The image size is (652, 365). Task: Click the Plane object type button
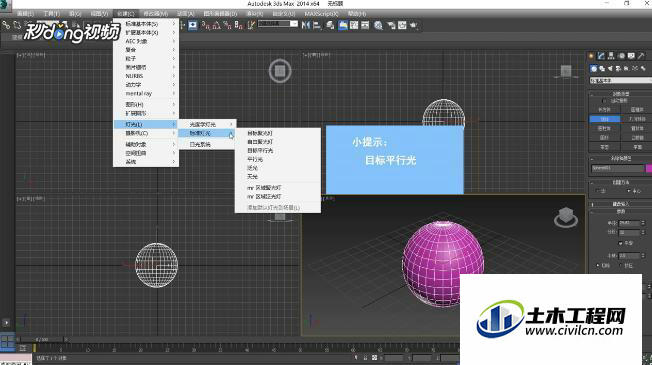pos(637,147)
